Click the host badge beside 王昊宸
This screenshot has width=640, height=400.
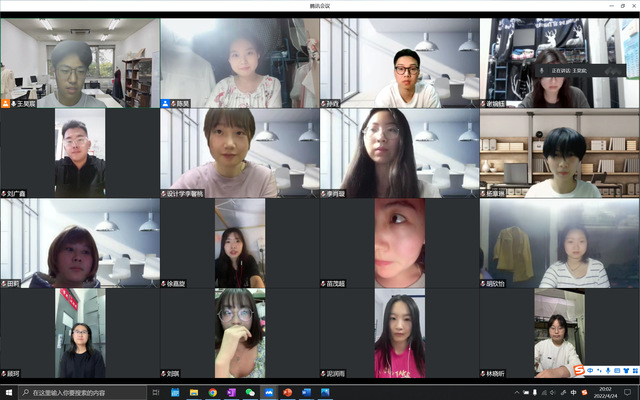(x=5, y=103)
